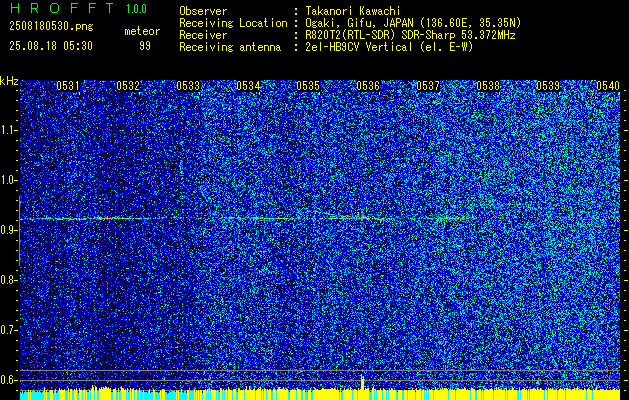This screenshot has width=629, height=400.
Task: Select the file name 2508180530.png
Action: 51,26
